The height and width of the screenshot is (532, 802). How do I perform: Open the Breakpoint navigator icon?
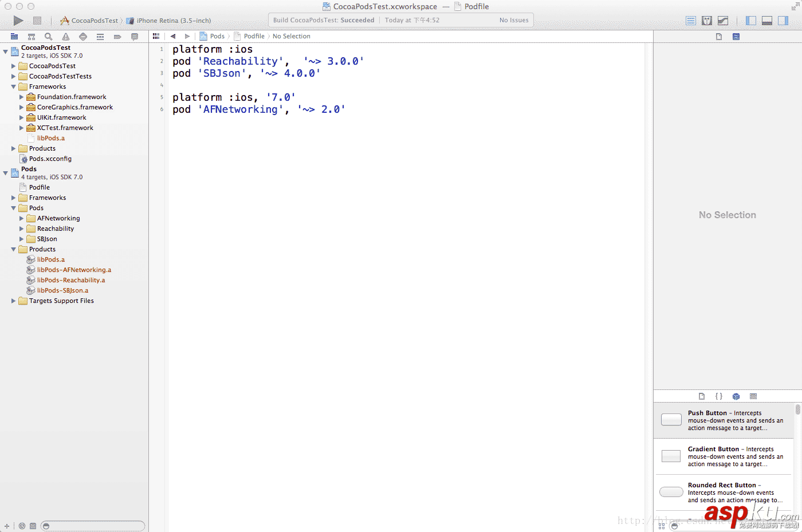pyautogui.click(x=119, y=36)
